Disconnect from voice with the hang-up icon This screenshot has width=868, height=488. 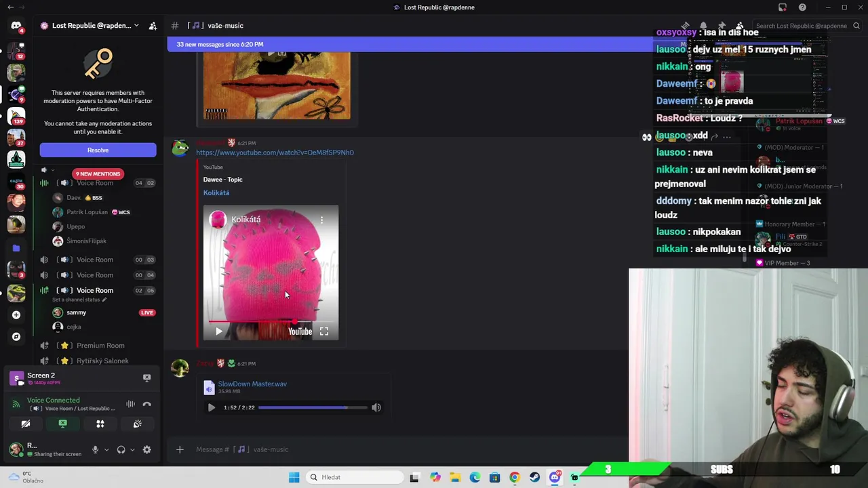pyautogui.click(x=146, y=404)
